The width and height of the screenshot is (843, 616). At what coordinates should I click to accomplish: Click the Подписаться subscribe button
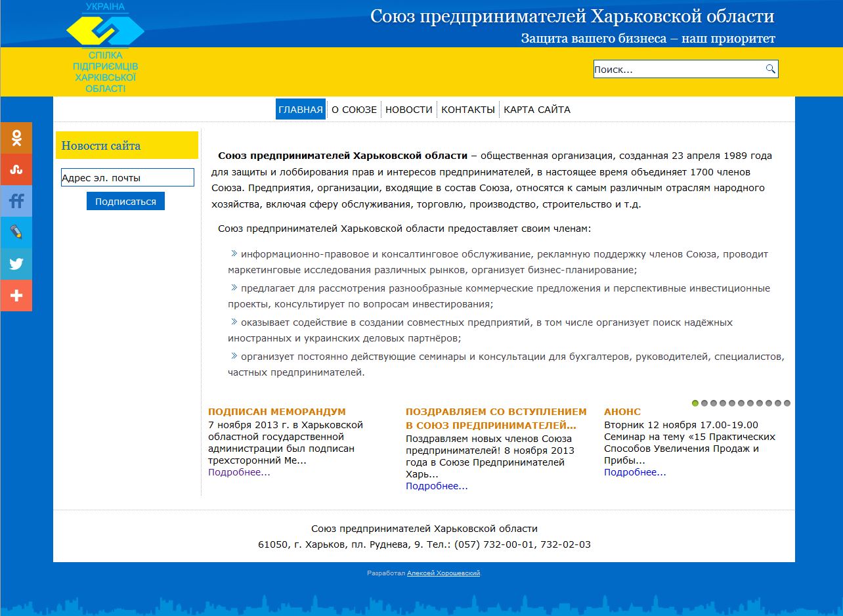coord(125,201)
